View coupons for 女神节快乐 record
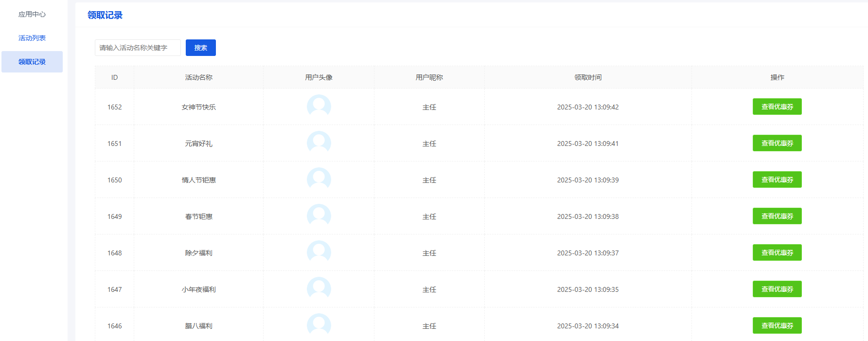The height and width of the screenshot is (341, 868). point(777,107)
